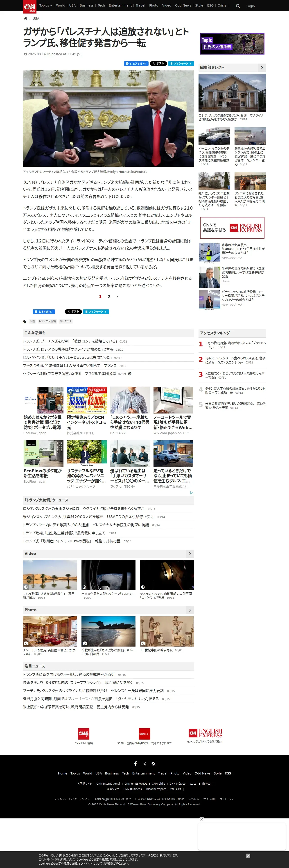Click bottom B! bookmark button
The width and height of the screenshot is (289, 868).
tap(96, 312)
